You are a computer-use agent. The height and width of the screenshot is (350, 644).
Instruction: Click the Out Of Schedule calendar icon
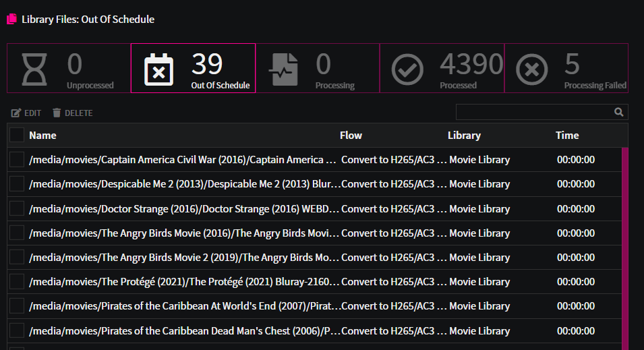[x=158, y=69]
